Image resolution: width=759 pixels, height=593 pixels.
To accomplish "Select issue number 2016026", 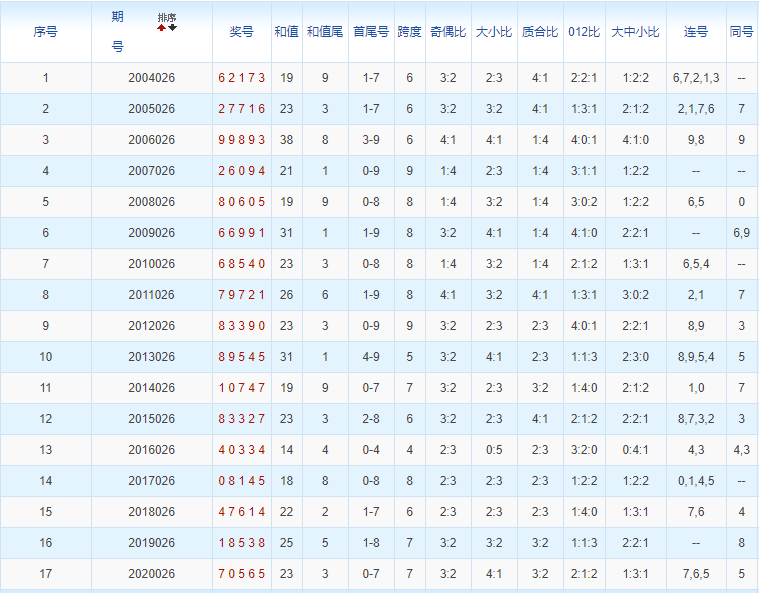I will click(x=152, y=450).
